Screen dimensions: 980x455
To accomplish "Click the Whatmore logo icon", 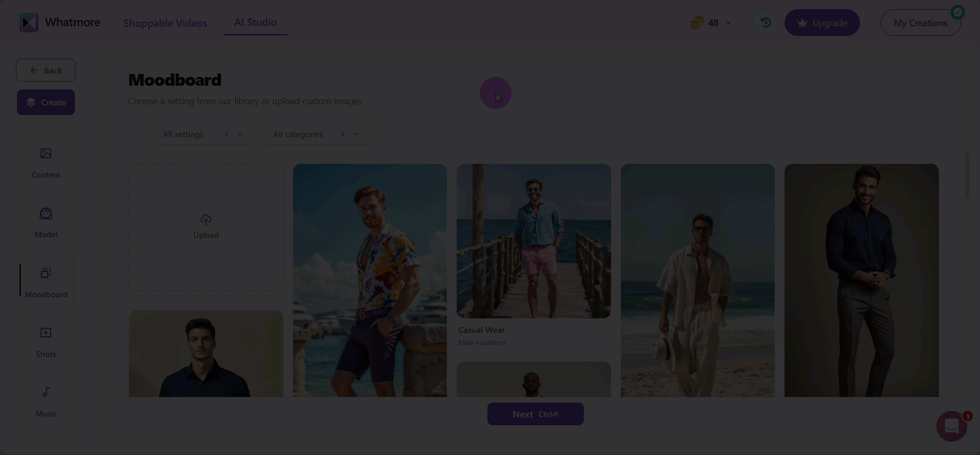I will click(x=29, y=23).
